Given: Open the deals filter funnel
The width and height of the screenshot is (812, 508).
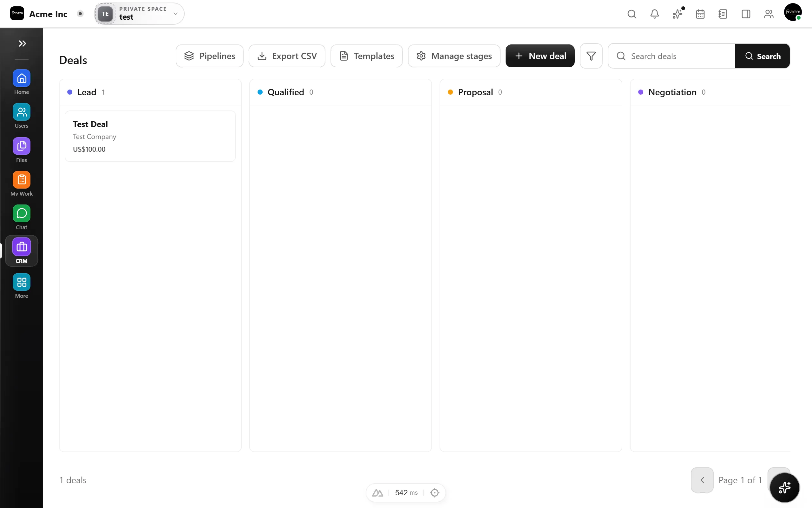Looking at the screenshot, I should pos(591,56).
